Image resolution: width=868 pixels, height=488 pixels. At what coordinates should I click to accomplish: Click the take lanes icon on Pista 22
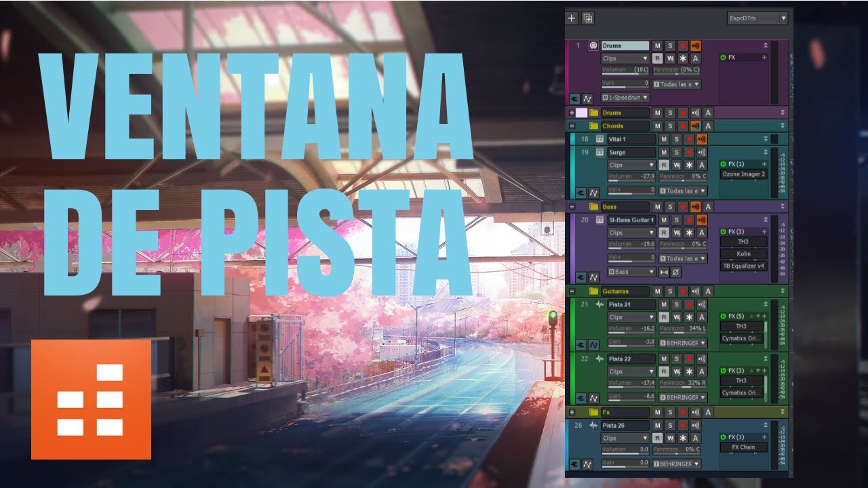tap(580, 398)
